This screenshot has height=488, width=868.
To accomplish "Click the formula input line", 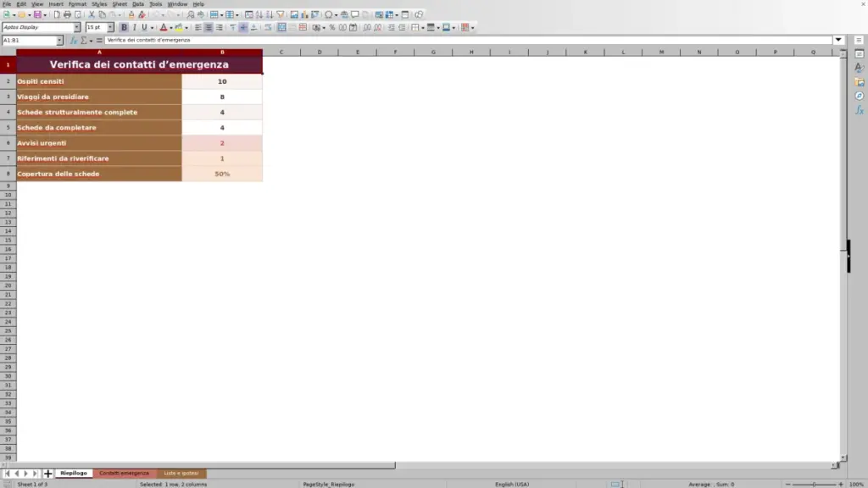I will [x=468, y=40].
